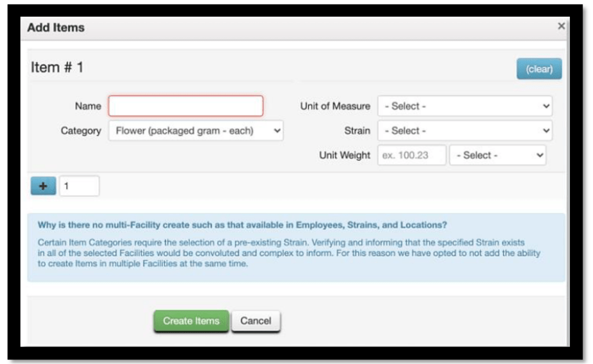
Task: Click the blue plus icon button
Action: click(43, 186)
